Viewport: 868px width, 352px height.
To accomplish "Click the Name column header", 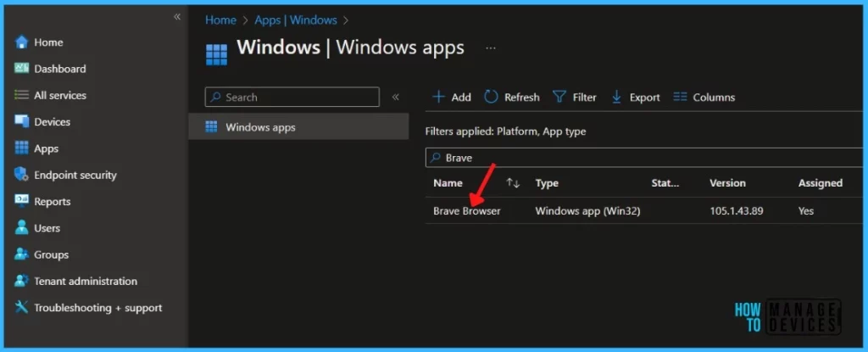I will tap(448, 183).
